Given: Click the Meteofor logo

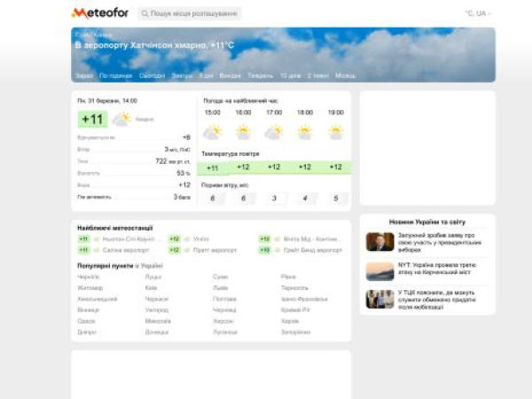Looking at the screenshot, I should (x=99, y=13).
